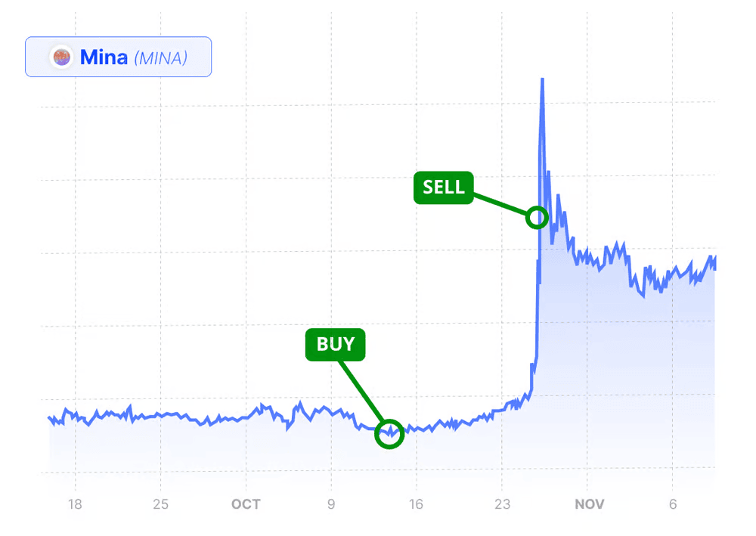Click the green line connecting BUY to marker
This screenshot has width=756, height=536.
tap(361, 392)
